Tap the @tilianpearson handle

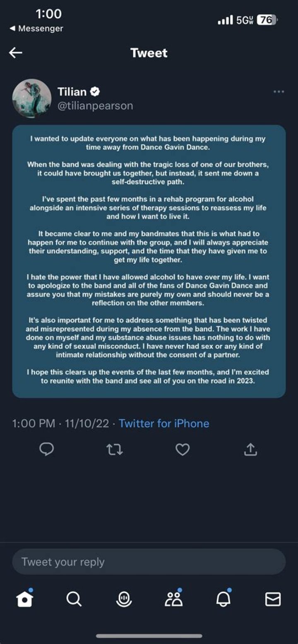pyautogui.click(x=95, y=106)
